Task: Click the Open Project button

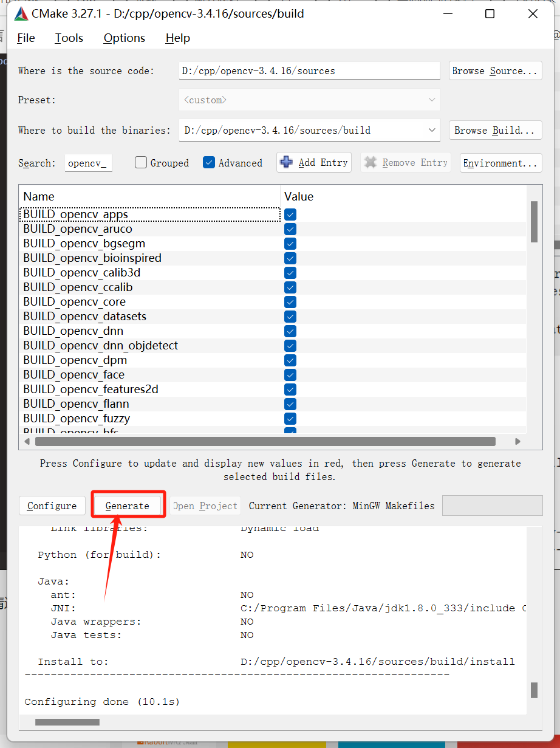Action: [205, 506]
